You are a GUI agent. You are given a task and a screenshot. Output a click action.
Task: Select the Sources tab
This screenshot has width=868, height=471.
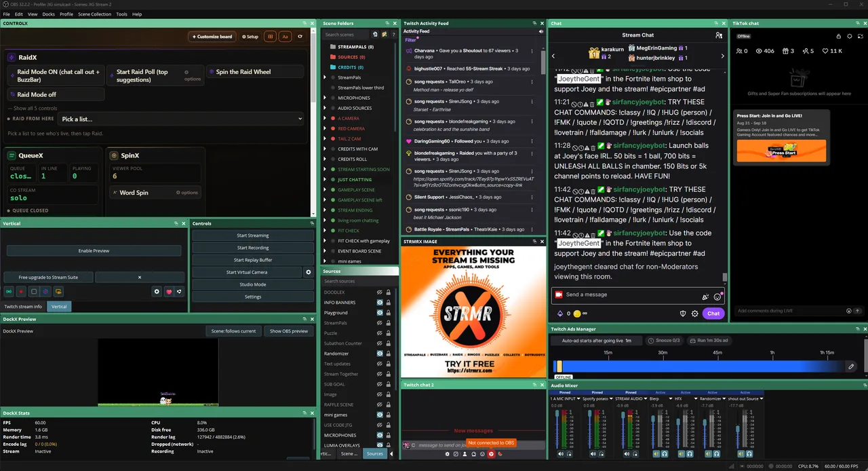pos(374,453)
